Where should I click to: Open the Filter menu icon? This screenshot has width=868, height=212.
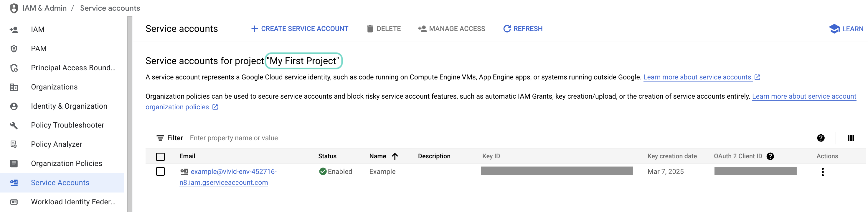[x=160, y=138]
